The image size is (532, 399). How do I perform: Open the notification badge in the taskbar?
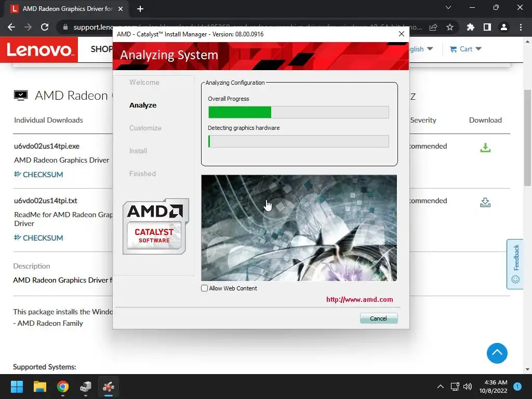(517, 387)
